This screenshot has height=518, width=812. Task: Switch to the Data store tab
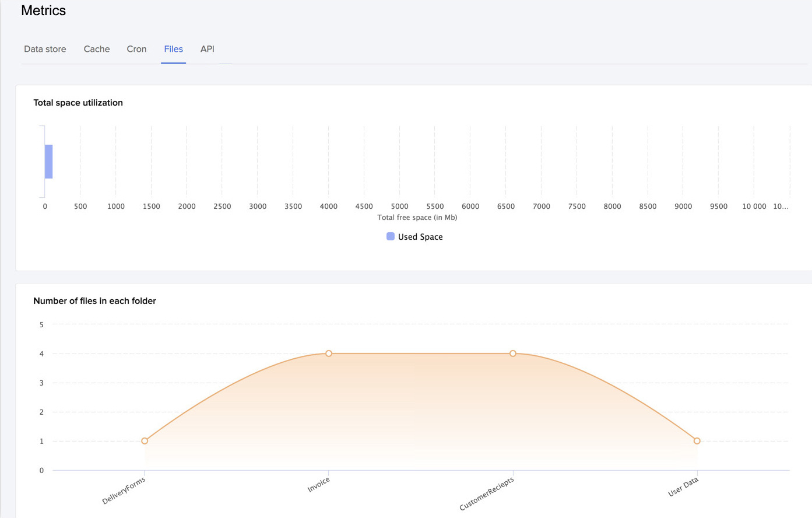coord(45,49)
